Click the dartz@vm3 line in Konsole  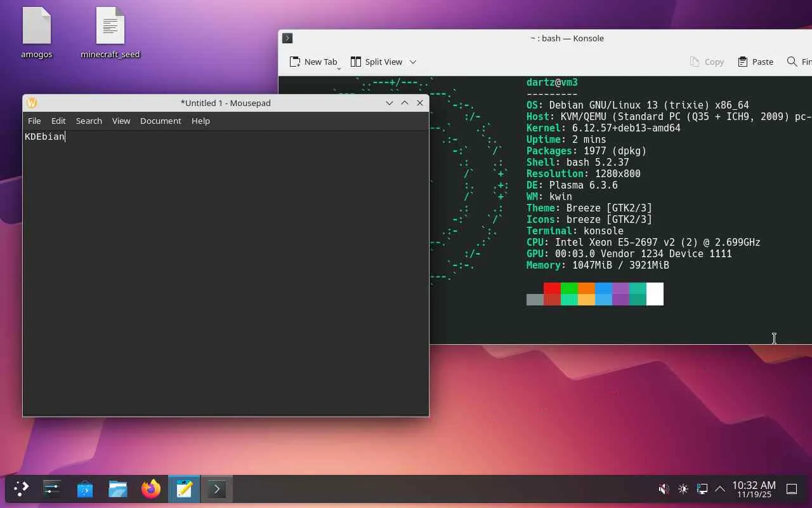(x=552, y=83)
